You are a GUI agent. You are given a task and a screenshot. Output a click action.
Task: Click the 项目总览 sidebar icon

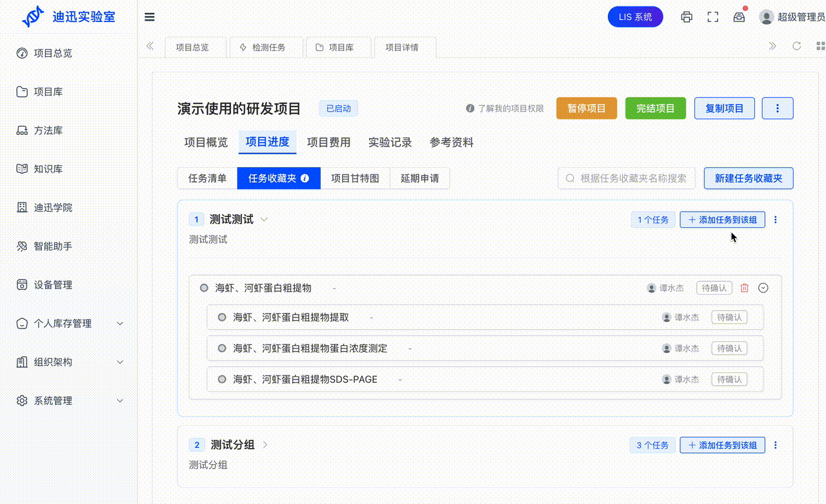(22, 53)
